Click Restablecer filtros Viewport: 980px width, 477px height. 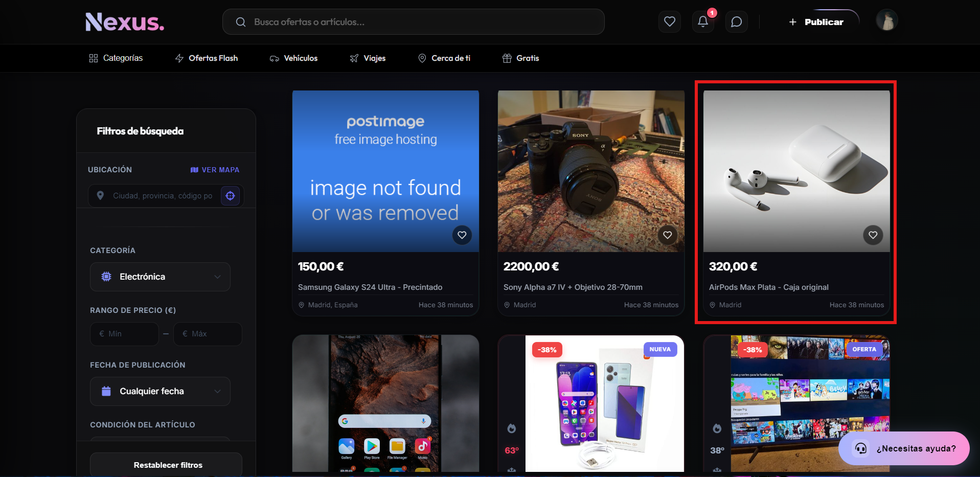166,465
